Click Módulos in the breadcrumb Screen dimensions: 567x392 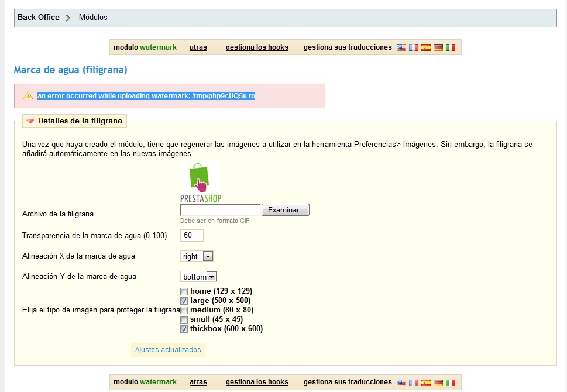coord(93,18)
